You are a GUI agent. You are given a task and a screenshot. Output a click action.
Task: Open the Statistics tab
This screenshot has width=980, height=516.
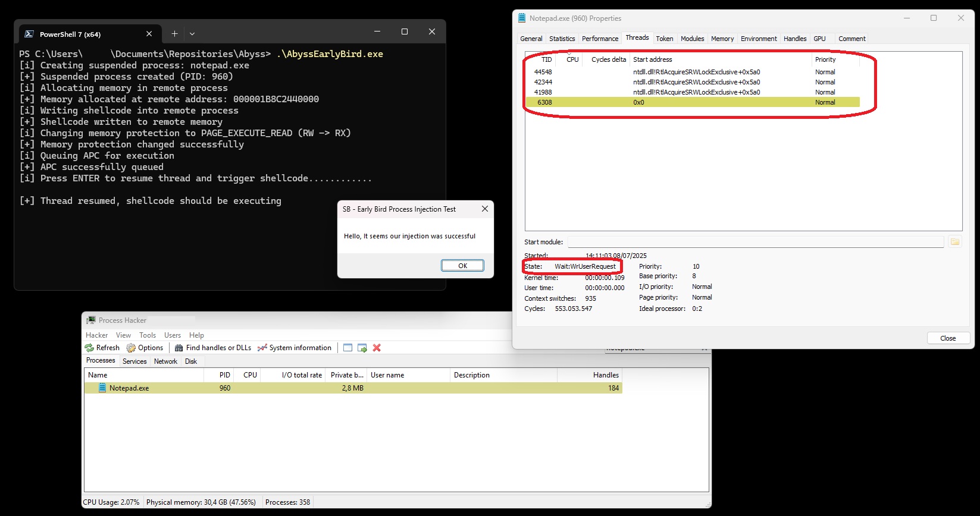(562, 39)
